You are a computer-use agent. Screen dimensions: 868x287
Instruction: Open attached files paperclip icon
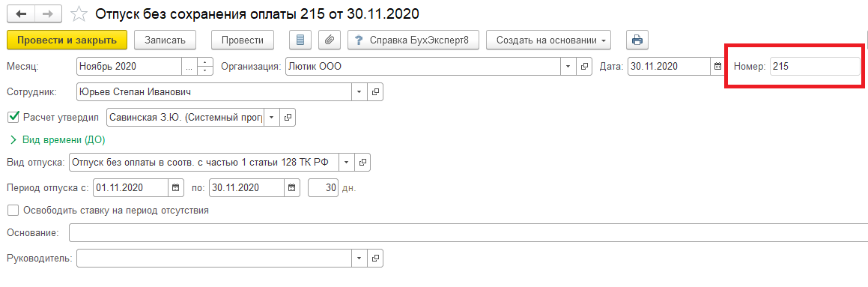click(330, 40)
